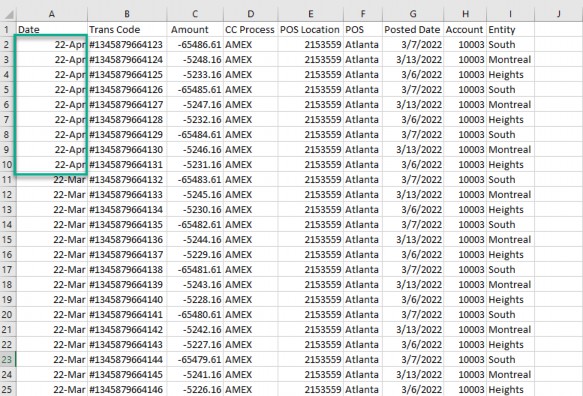Screen dimensions: 583x396
Task: Click the 'Posted Date' header cell
Action: tap(413, 29)
